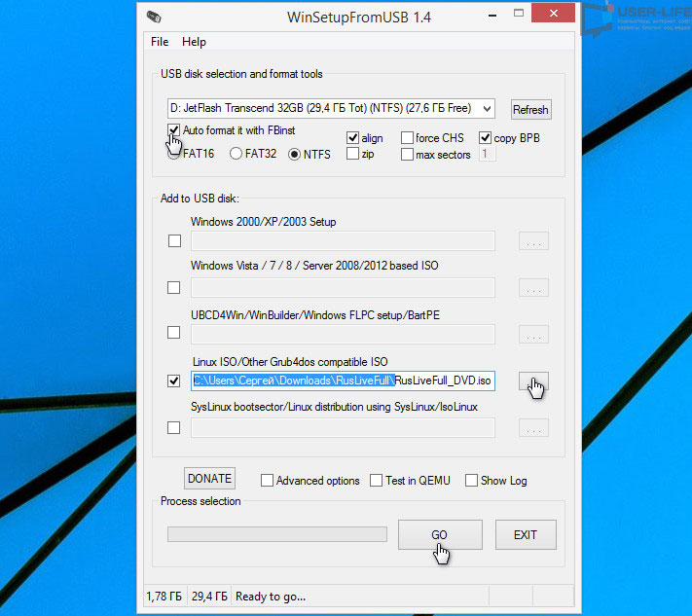Click the 29,4 ГБ status bar entry
The height and width of the screenshot is (616, 692).
[x=209, y=597]
